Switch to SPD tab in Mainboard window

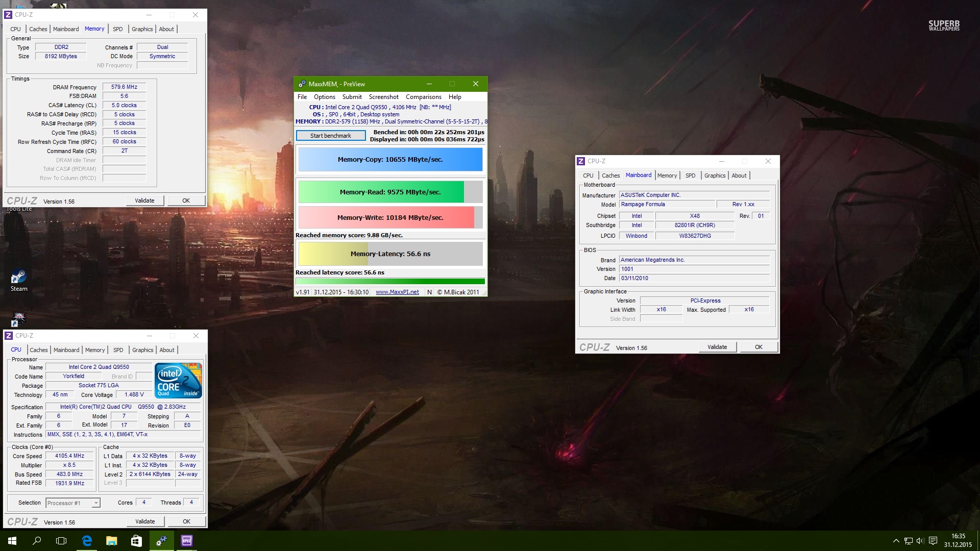pyautogui.click(x=690, y=176)
